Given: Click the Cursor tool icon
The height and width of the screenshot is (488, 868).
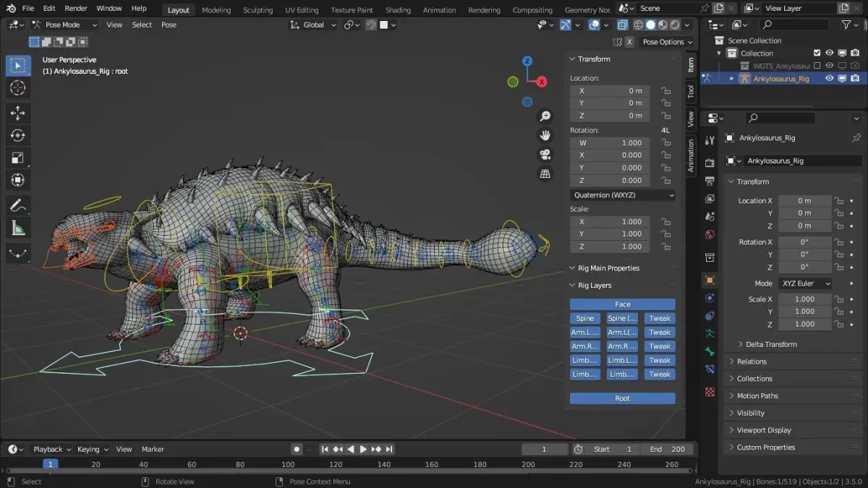Looking at the screenshot, I should click(x=18, y=88).
